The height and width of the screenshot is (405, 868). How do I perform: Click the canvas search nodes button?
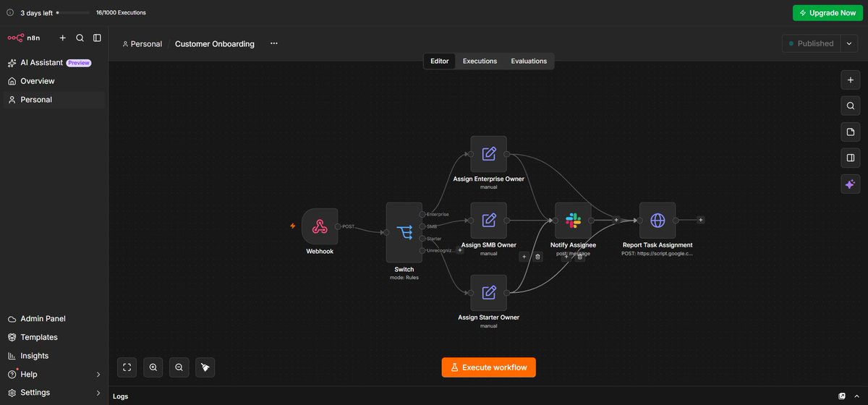851,106
